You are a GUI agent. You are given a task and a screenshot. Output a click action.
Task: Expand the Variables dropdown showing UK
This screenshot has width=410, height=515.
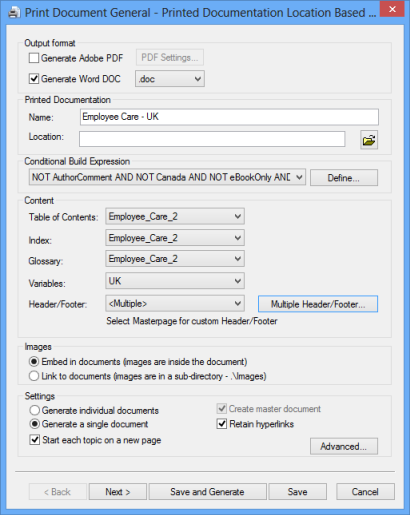point(175,281)
